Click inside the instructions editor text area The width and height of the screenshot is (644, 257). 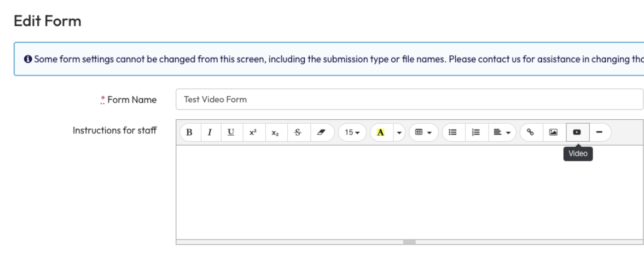pyautogui.click(x=410, y=192)
